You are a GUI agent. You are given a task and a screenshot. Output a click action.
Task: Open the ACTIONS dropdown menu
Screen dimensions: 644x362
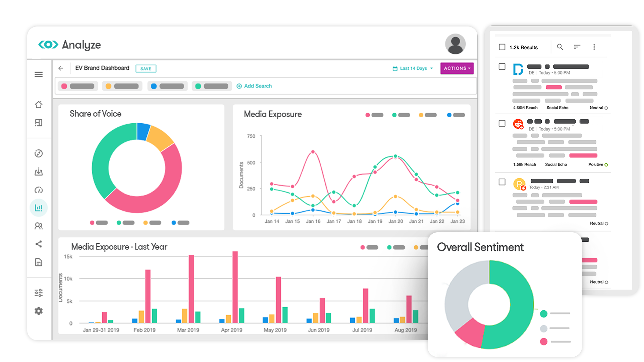point(456,68)
